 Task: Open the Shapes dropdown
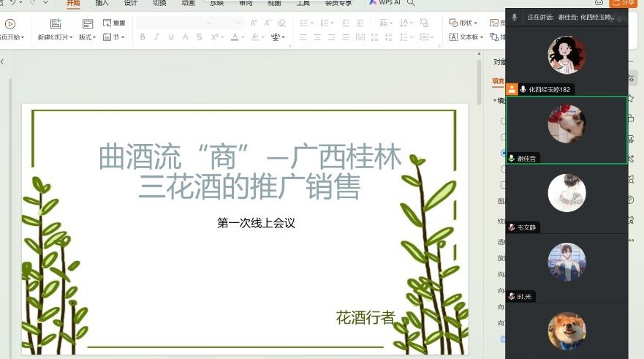point(463,23)
